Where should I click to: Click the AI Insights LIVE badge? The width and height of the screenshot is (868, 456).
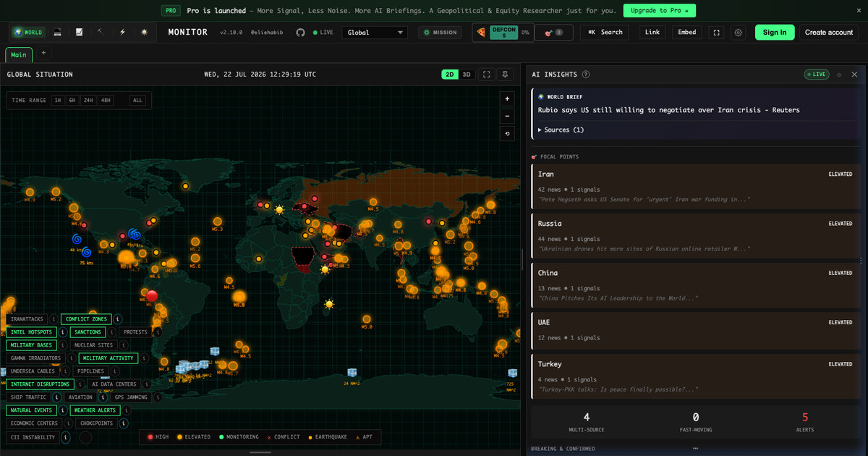click(817, 75)
